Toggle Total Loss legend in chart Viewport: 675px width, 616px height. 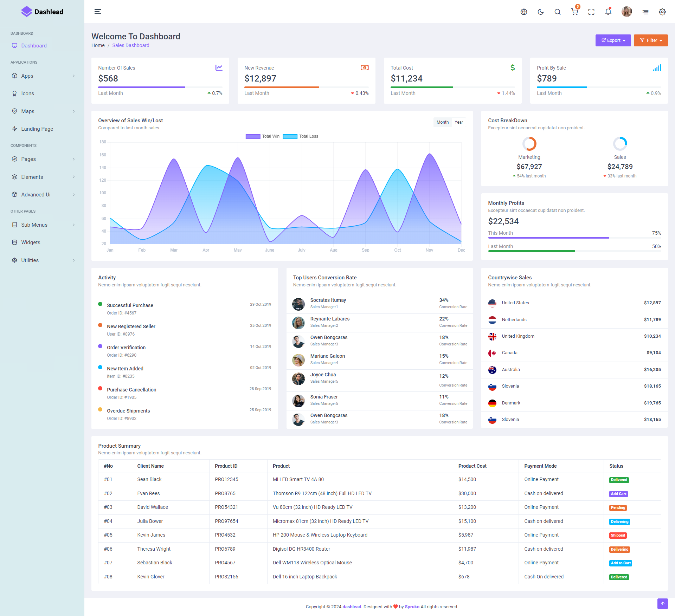click(x=301, y=136)
